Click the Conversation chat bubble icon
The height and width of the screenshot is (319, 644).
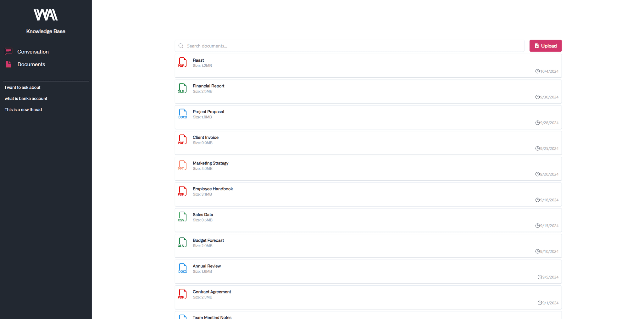pos(8,51)
